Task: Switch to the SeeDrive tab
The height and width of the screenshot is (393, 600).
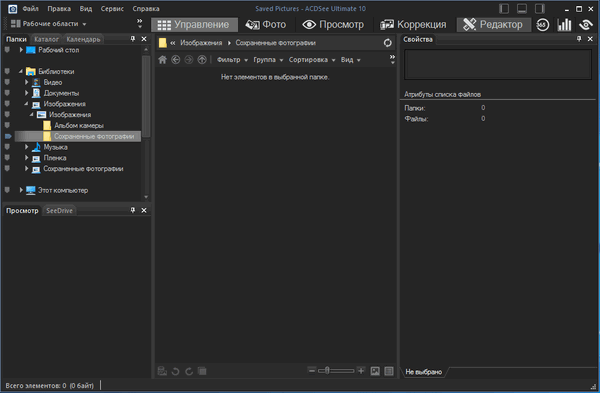Action: (x=59, y=210)
